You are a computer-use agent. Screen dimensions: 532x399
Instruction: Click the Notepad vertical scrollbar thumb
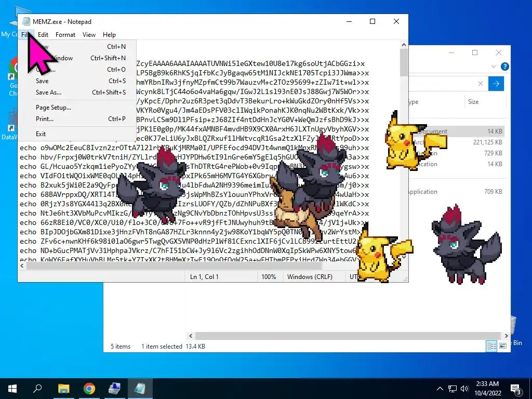[404, 62]
